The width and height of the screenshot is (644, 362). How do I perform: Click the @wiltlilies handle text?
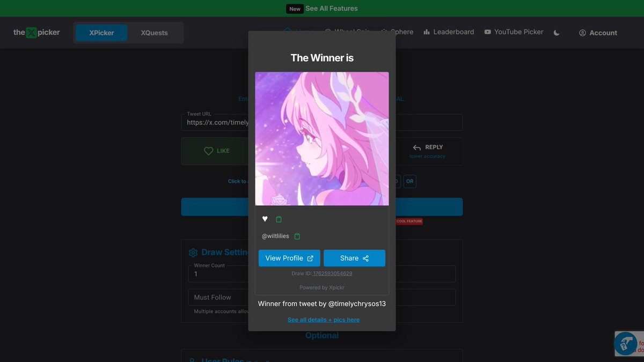click(x=275, y=237)
